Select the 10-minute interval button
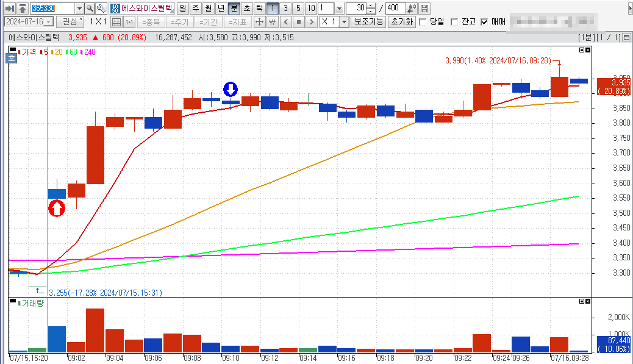 pyautogui.click(x=311, y=8)
